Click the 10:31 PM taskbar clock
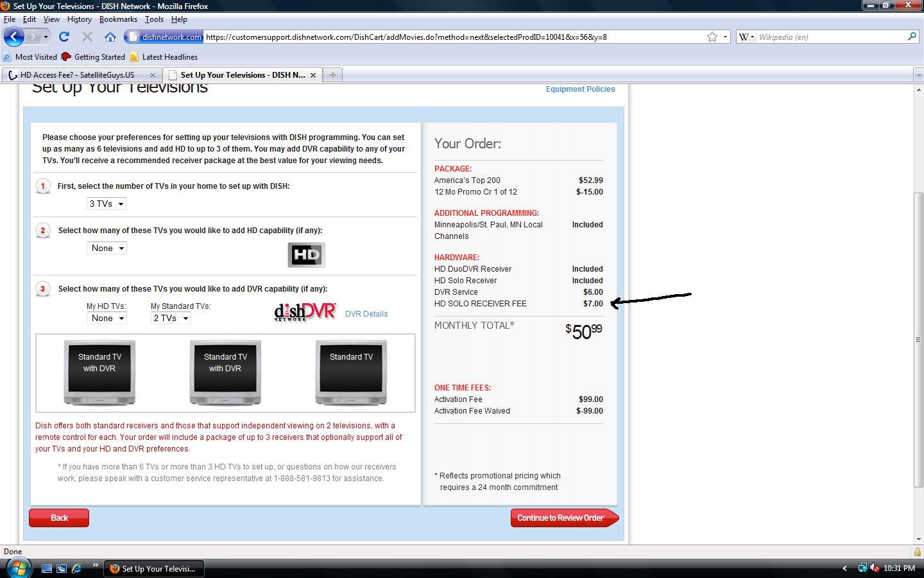The width and height of the screenshot is (924, 578). tap(899, 568)
